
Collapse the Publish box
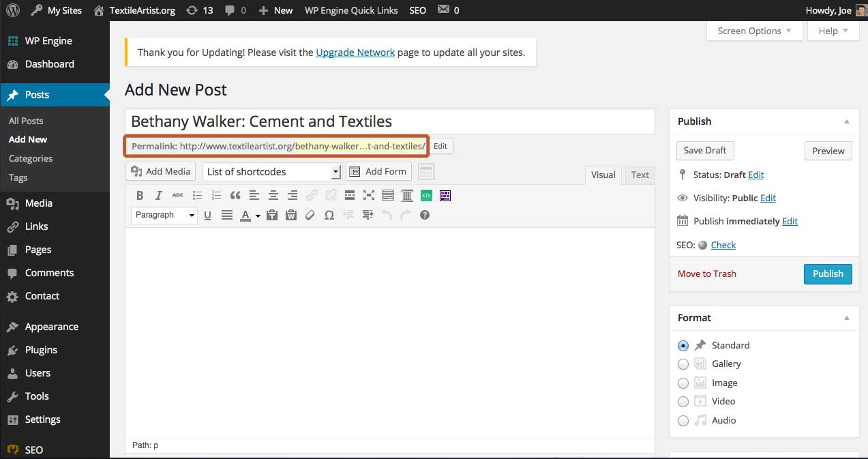tap(846, 122)
